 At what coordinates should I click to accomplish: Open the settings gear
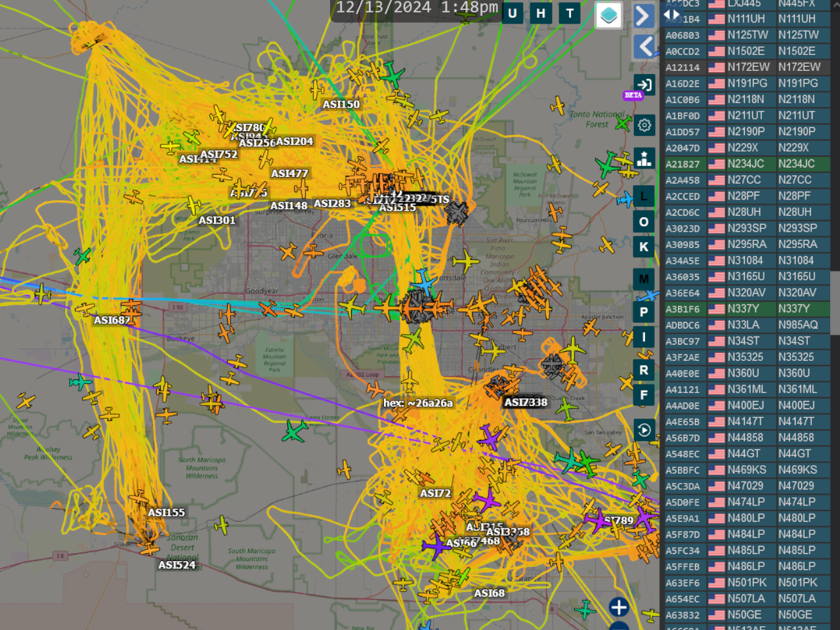click(644, 125)
